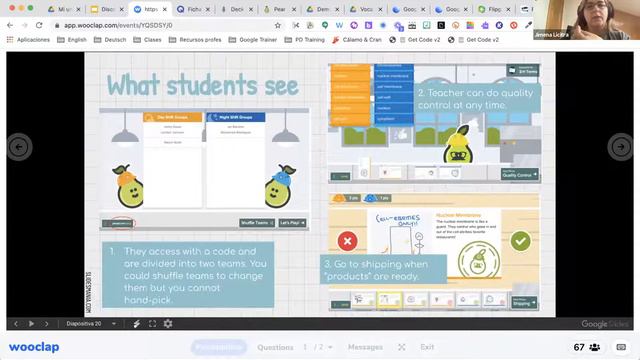Screen dimensions: 640x360
Task: Open the Cálamo & Cran bookmark
Action: [x=357, y=40]
